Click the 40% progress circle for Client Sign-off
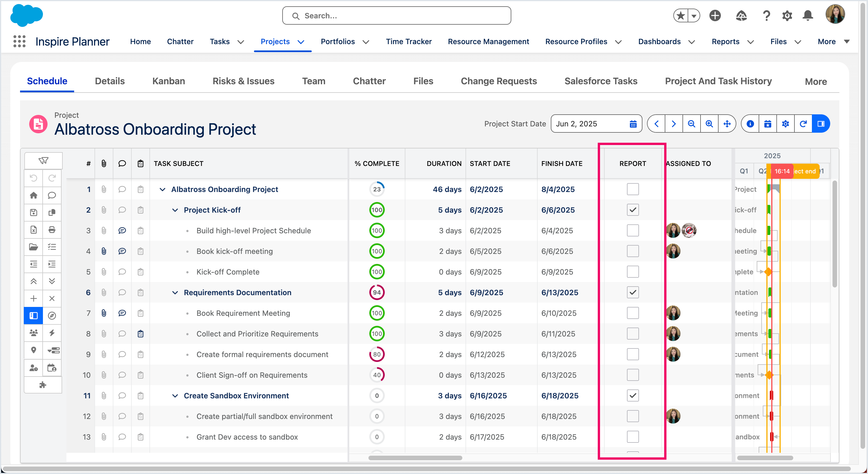868x474 pixels. tap(377, 375)
